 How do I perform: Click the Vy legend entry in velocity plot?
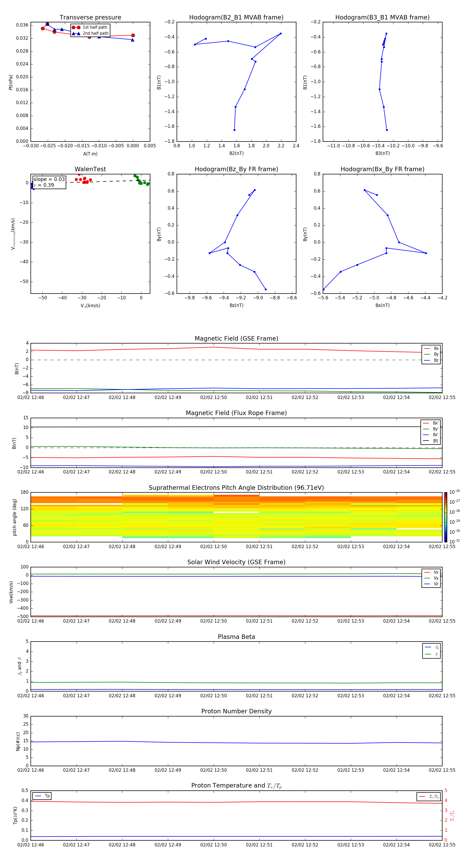pyautogui.click(x=431, y=578)
